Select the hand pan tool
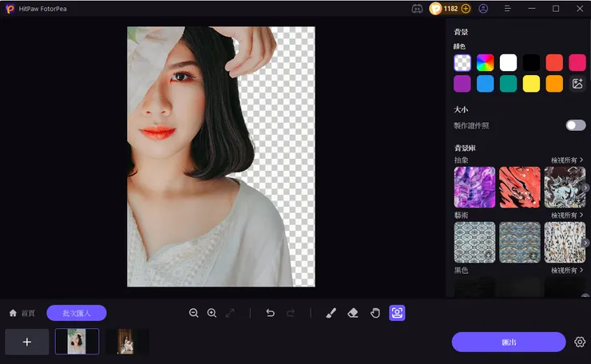 pos(375,313)
